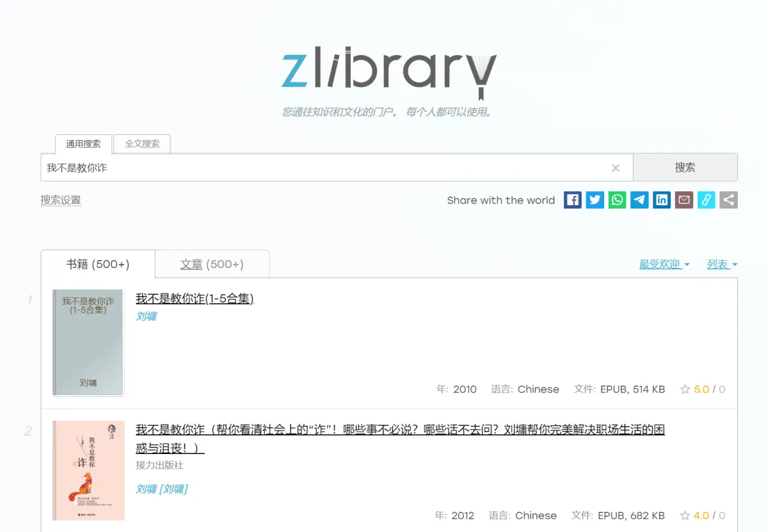768x532 pixels.
Task: Send search link through WhatsApp
Action: click(x=617, y=199)
